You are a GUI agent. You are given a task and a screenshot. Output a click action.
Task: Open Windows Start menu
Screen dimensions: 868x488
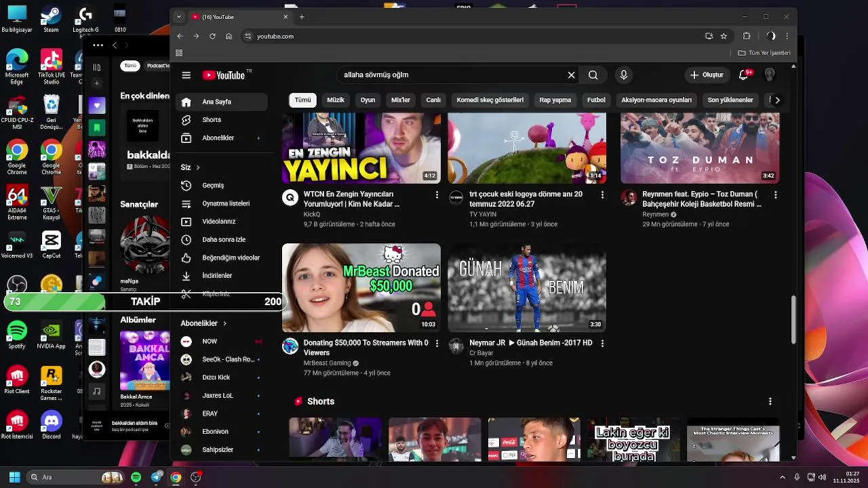[x=14, y=477]
